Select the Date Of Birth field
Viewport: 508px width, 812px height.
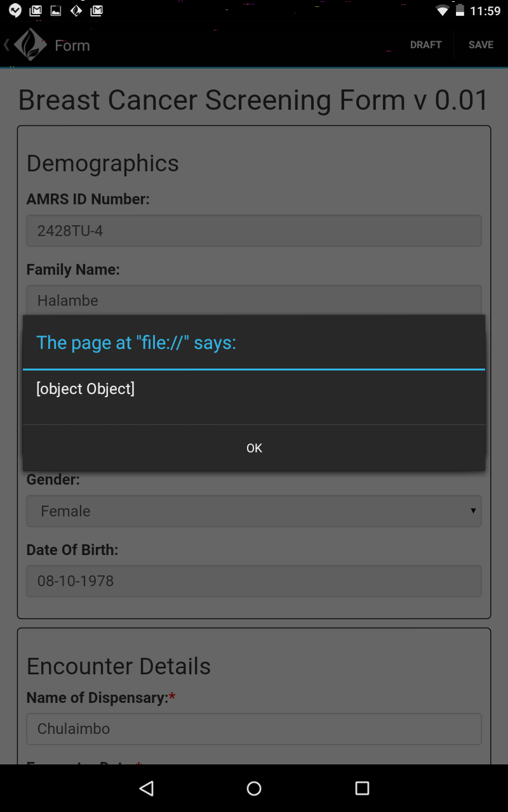tap(254, 580)
